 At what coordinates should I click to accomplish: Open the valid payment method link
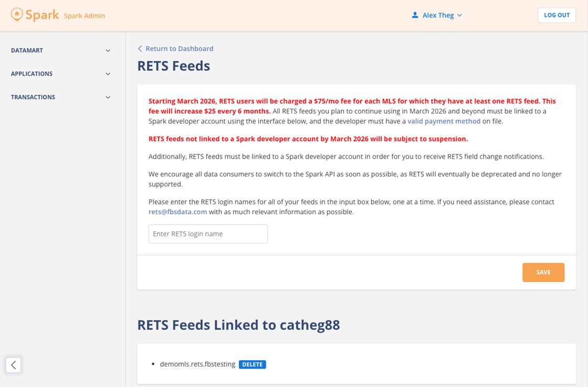(x=444, y=121)
